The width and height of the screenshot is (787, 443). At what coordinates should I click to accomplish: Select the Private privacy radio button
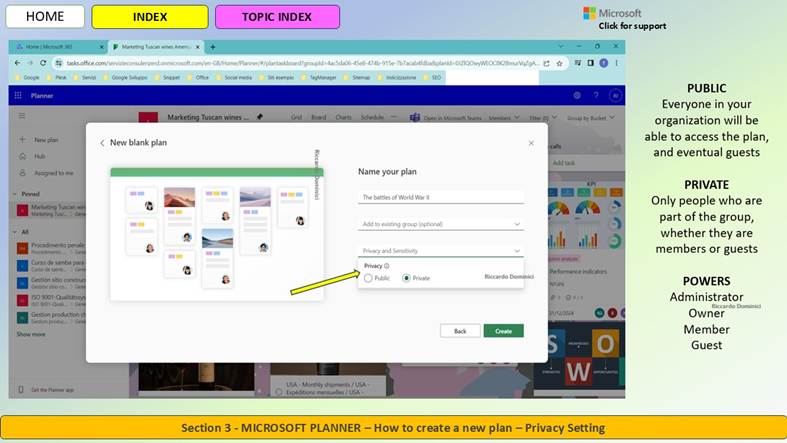[407, 278]
